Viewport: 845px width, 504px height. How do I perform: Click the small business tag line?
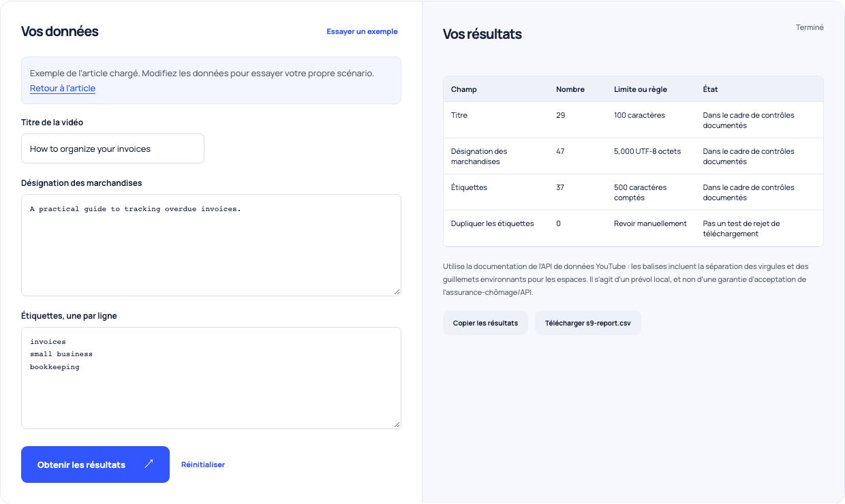coord(61,354)
